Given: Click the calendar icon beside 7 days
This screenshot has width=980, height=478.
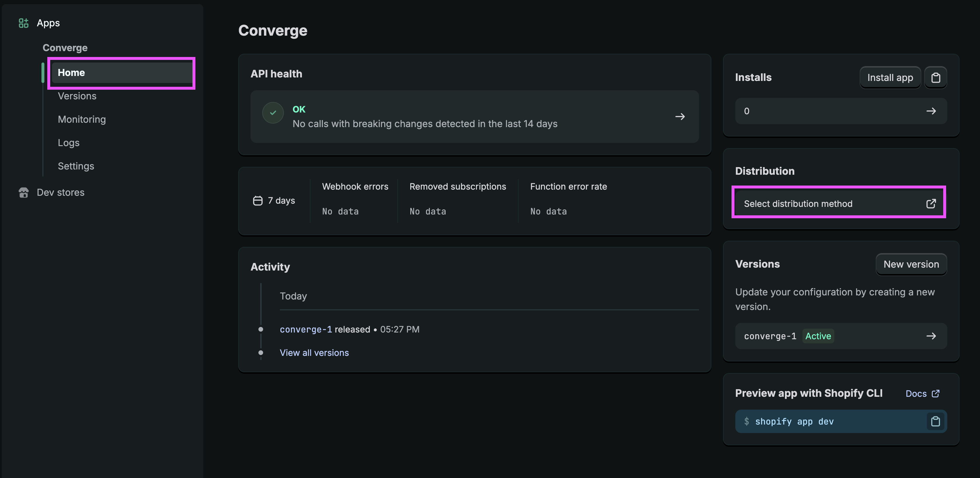Looking at the screenshot, I should click(258, 200).
